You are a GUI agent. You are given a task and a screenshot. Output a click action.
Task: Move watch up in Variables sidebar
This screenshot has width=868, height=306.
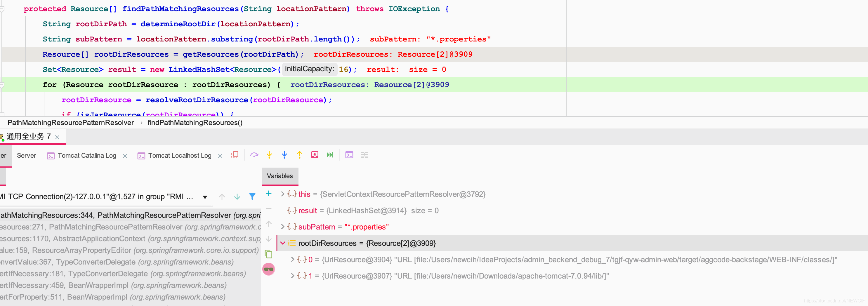click(269, 224)
